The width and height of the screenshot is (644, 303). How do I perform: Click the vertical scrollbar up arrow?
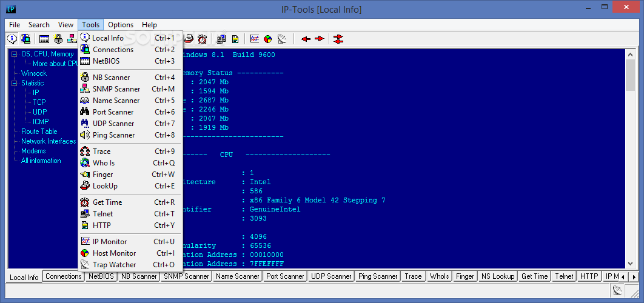[x=631, y=54]
